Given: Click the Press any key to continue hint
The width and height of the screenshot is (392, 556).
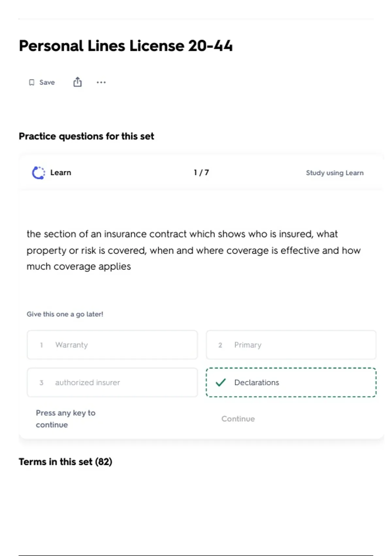Looking at the screenshot, I should (65, 419).
